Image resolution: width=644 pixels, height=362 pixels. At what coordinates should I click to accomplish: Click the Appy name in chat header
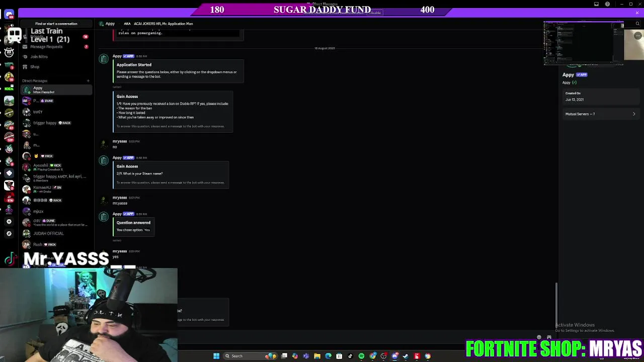pos(110,24)
